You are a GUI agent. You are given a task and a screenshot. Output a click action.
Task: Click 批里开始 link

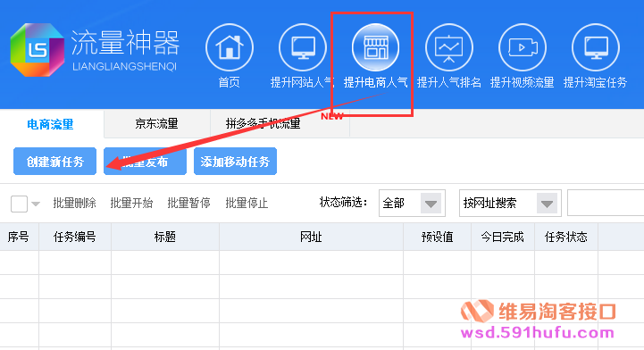tap(131, 203)
